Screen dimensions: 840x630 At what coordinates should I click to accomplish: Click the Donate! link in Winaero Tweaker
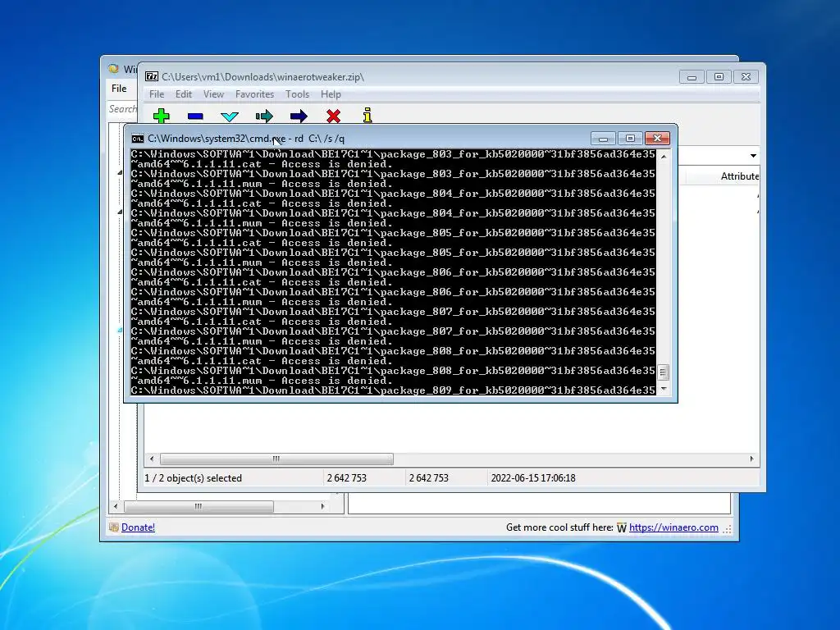tap(138, 527)
